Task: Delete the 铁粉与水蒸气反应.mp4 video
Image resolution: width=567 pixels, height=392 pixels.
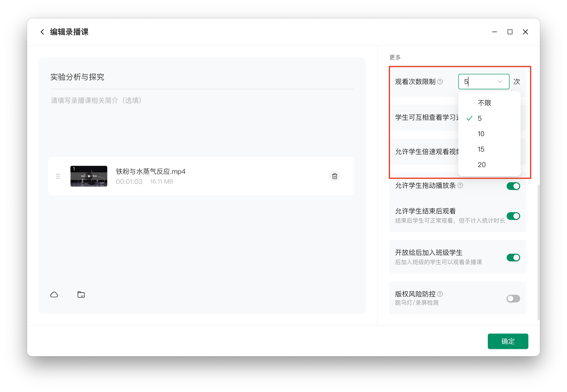Action: pos(334,176)
